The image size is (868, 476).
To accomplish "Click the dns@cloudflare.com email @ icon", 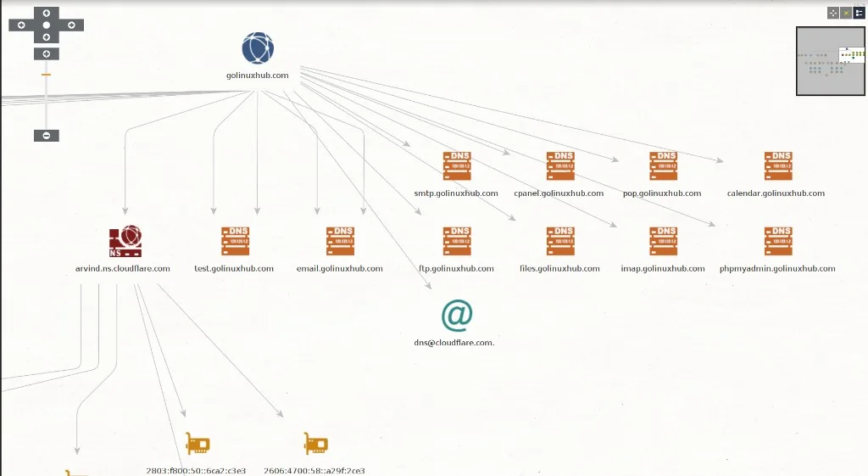I will point(457,316).
